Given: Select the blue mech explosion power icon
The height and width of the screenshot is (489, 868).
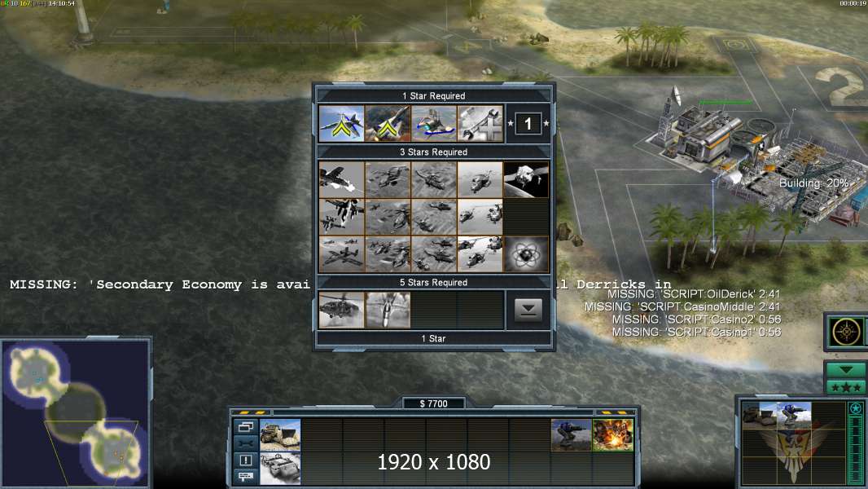Looking at the screenshot, I should click(612, 434).
